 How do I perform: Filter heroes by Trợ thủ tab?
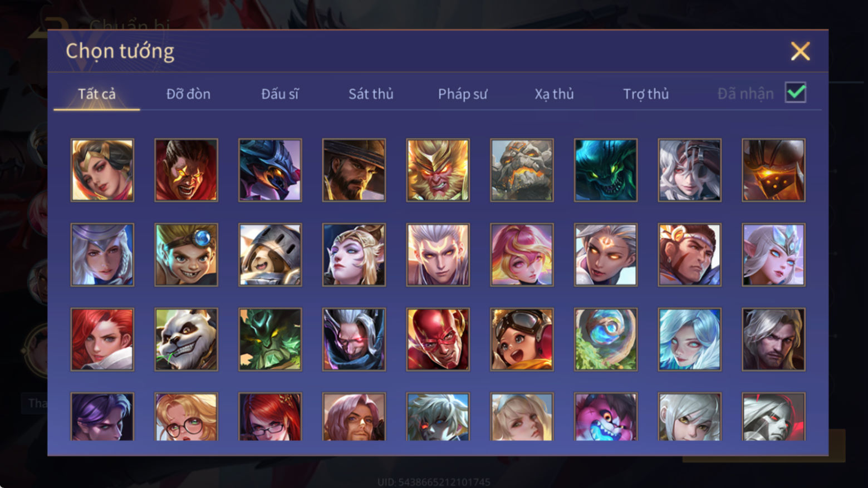tap(646, 94)
